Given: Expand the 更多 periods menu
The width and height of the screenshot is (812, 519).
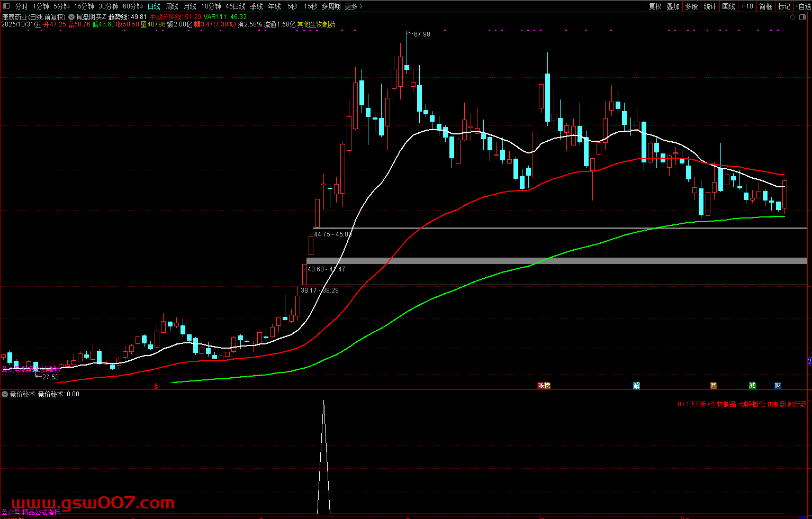Looking at the screenshot, I should coord(354,6).
